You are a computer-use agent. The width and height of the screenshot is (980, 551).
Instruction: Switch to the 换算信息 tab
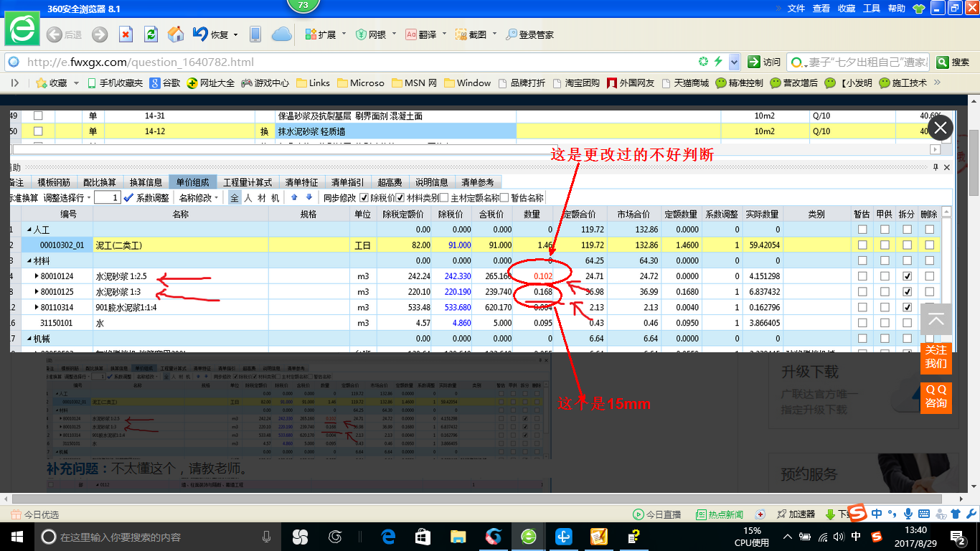click(x=146, y=182)
